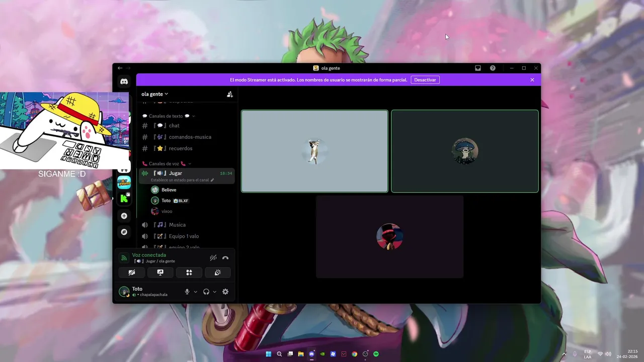The height and width of the screenshot is (362, 644).
Task: Click Desactivar streamer mode button
Action: click(425, 80)
